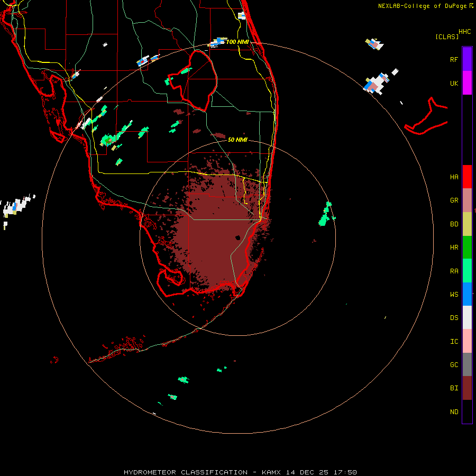Screen dimensions: 476x476
Task: Click the DS legend label
Action: 454,318
